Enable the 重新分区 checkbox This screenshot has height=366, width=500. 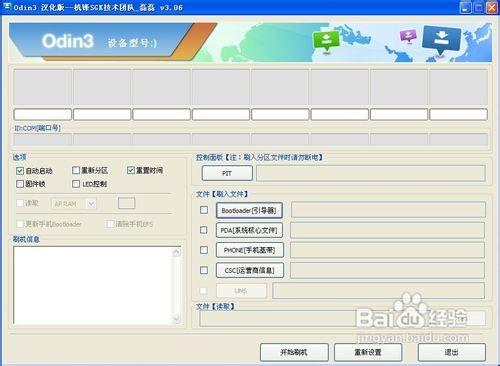76,170
